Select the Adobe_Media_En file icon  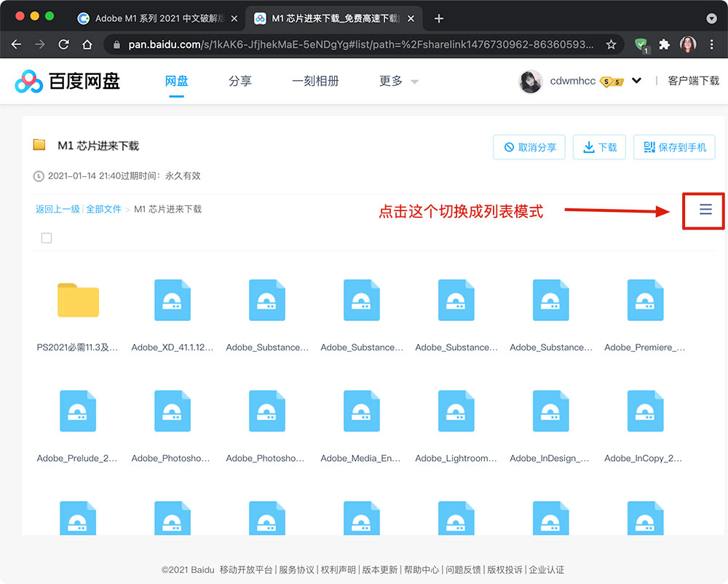pos(361,411)
